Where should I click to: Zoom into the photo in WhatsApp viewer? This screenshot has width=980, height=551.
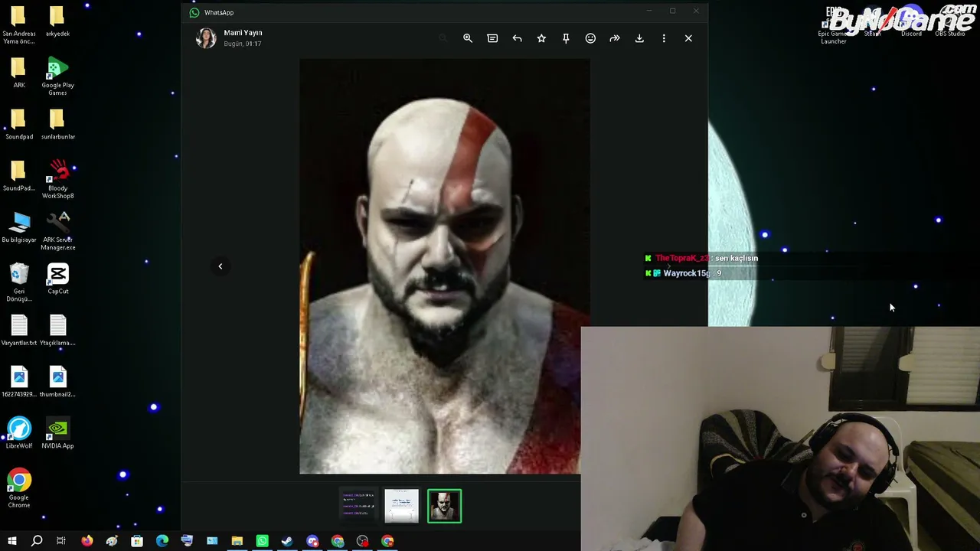click(468, 38)
